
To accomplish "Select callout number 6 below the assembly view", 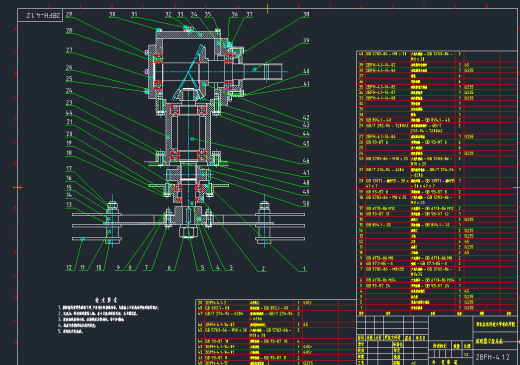I will pos(169,267).
